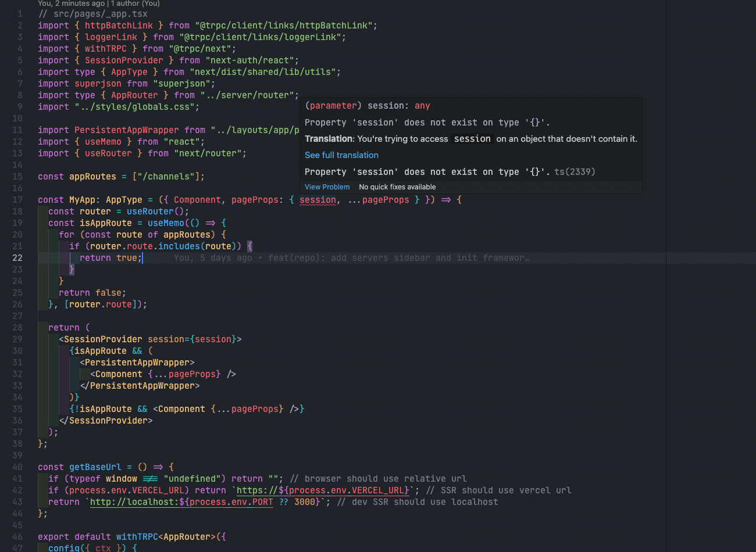Click the closing </SessionProvider> tag
Image resolution: width=756 pixels, height=552 pixels.
[x=106, y=421]
